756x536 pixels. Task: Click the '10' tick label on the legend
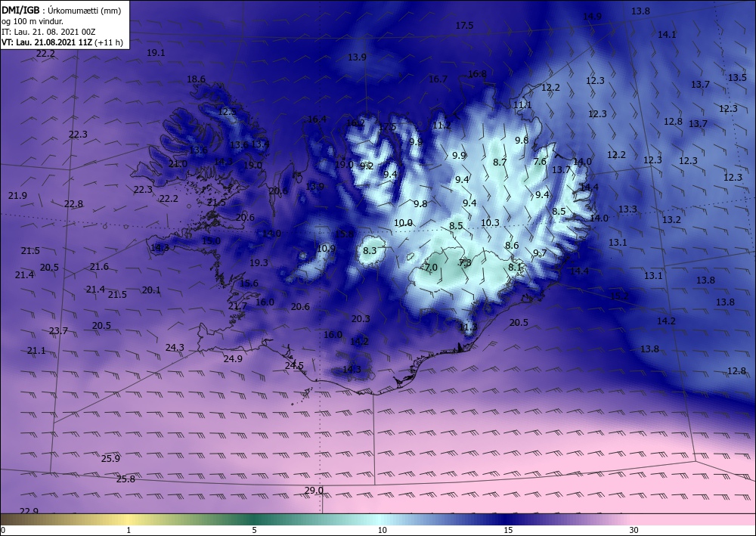tap(383, 531)
